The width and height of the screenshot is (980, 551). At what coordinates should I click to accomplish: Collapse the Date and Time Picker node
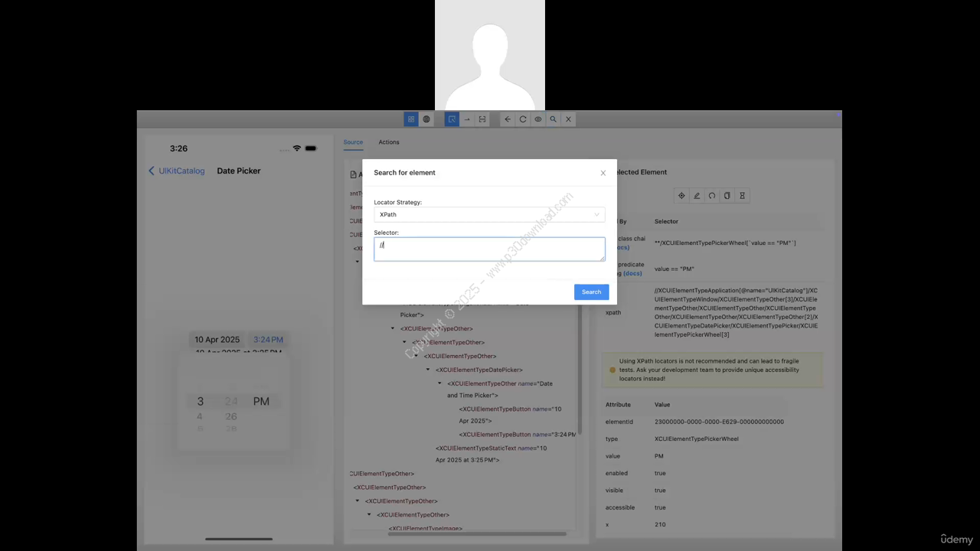(x=439, y=384)
